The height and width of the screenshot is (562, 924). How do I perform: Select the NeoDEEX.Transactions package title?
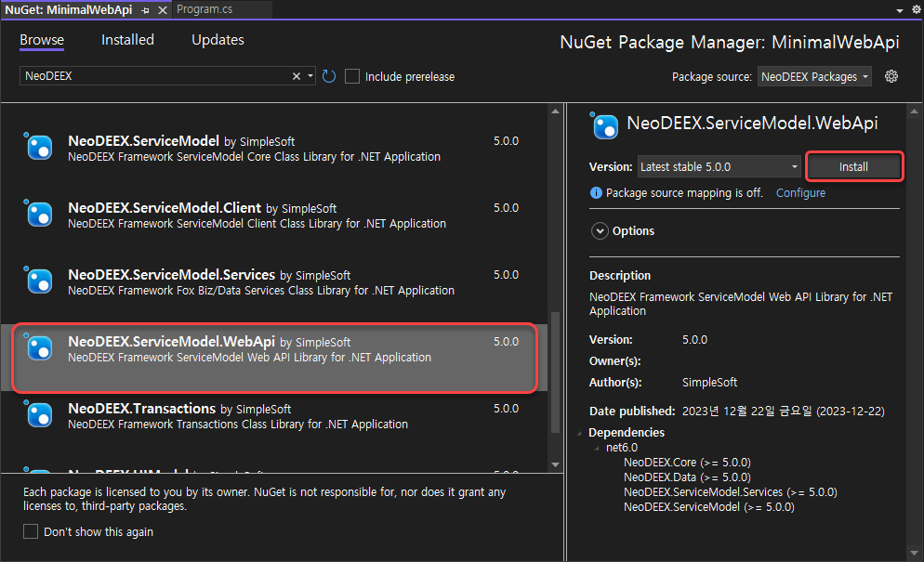tap(142, 408)
